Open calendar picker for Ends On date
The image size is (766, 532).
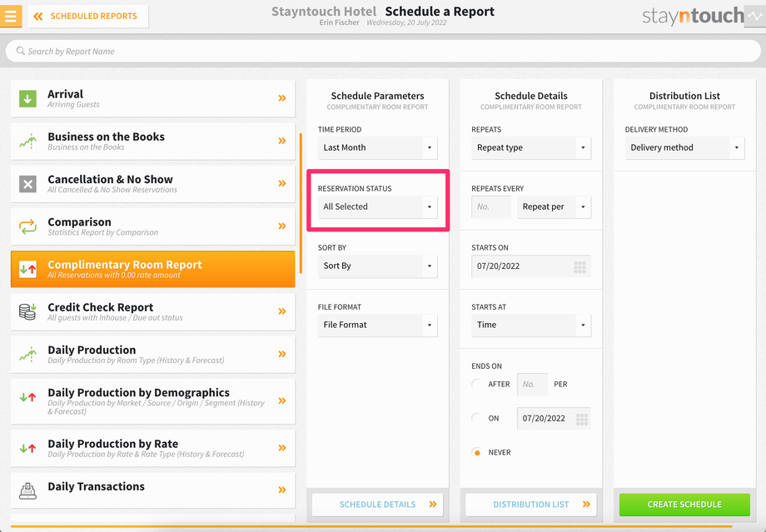(582, 419)
